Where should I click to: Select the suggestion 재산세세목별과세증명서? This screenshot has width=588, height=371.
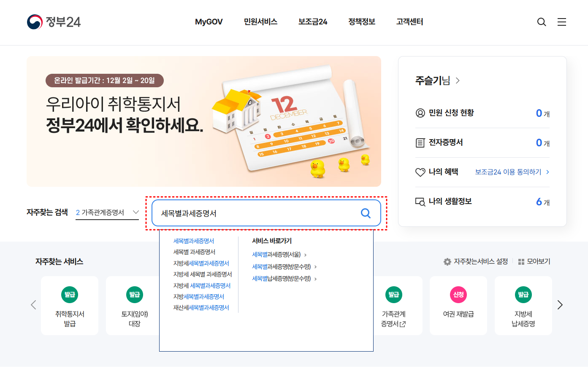[201, 308]
